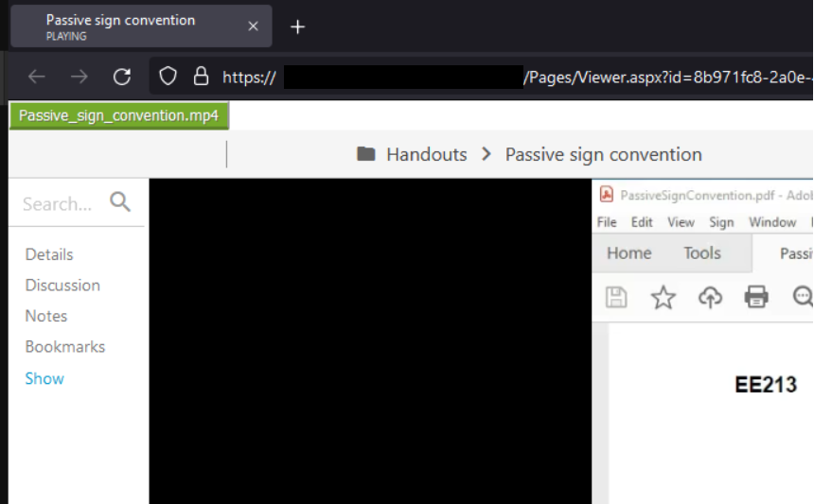Click the breadcrumb chevron after Handouts
The height and width of the screenshot is (504, 814).
pyautogui.click(x=486, y=154)
